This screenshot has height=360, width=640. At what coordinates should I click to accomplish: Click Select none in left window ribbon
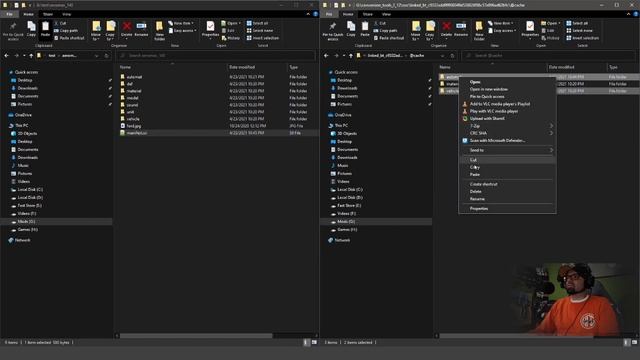pyautogui.click(x=260, y=31)
